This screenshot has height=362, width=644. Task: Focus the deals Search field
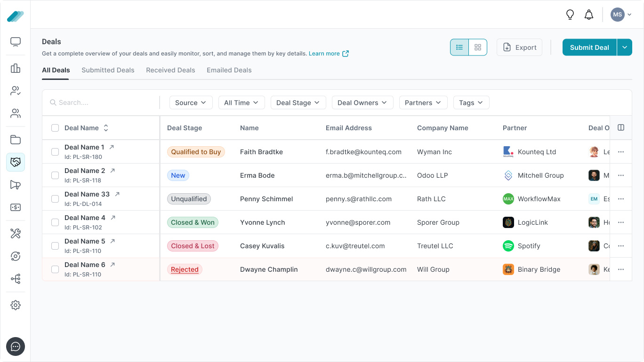pos(104,102)
